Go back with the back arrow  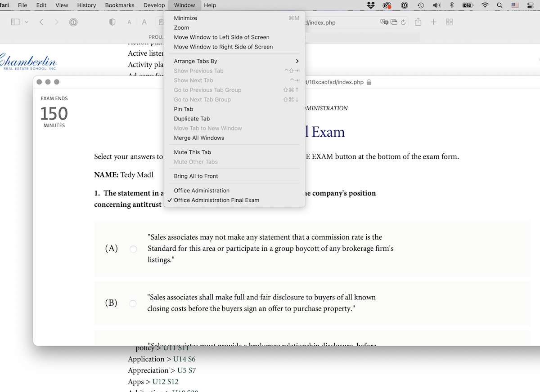click(x=41, y=22)
